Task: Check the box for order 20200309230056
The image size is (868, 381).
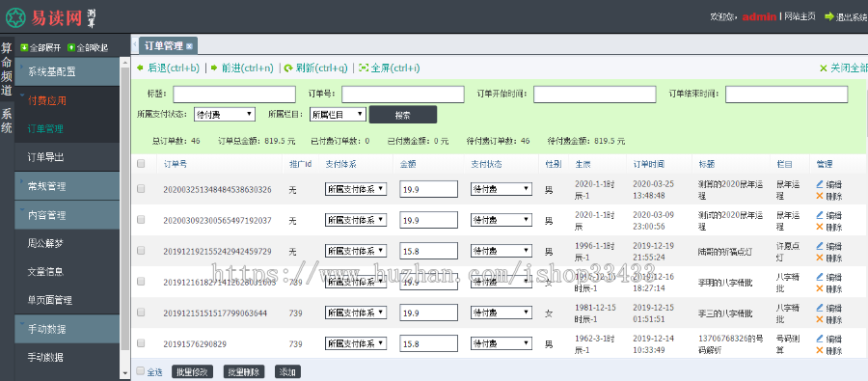Action: [x=141, y=220]
